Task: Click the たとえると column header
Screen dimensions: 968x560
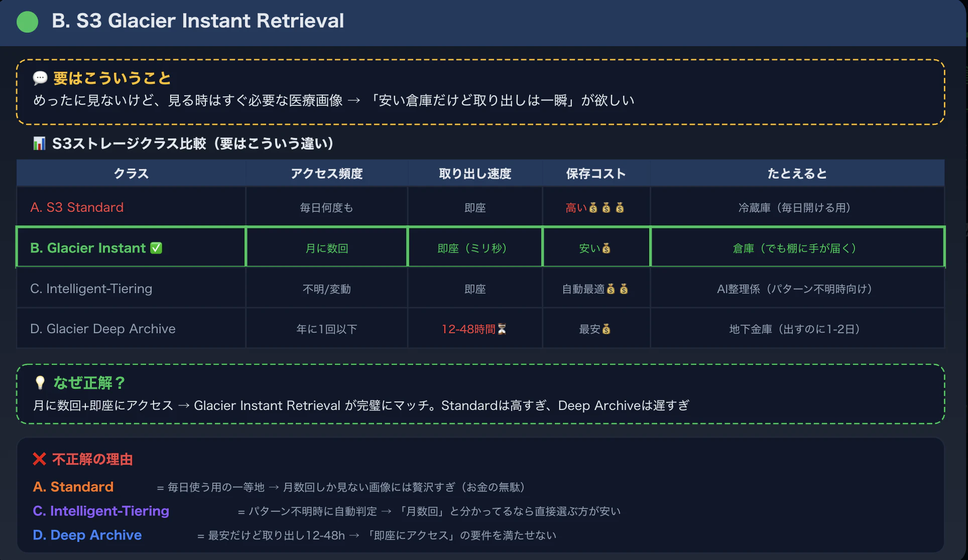Action: click(797, 174)
